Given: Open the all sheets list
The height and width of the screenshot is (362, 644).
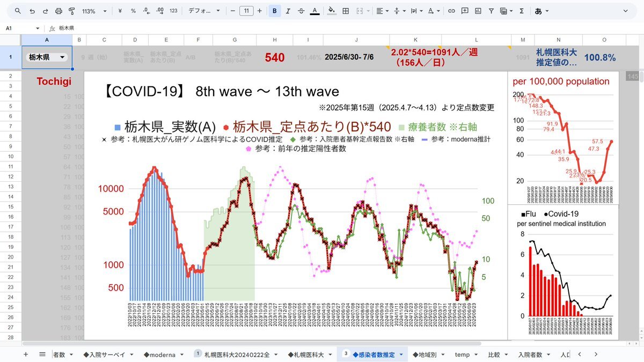Looking at the screenshot, I should tap(42, 354).
